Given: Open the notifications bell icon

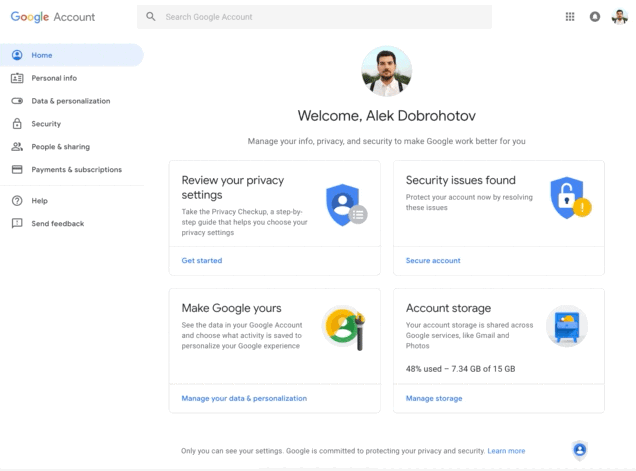Looking at the screenshot, I should click(595, 17).
